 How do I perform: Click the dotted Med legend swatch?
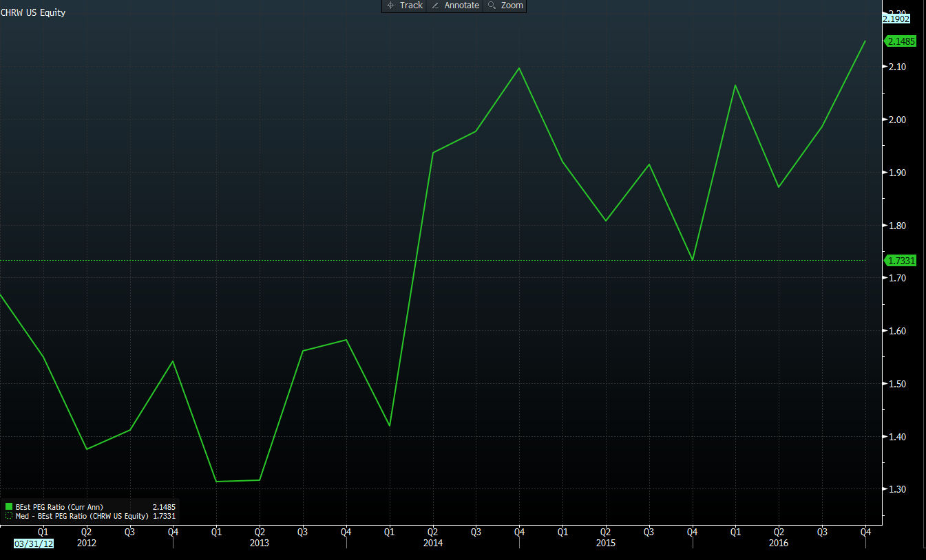(x=8, y=515)
